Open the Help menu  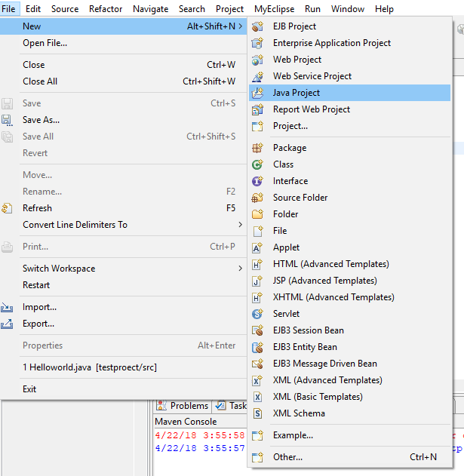[x=384, y=9]
